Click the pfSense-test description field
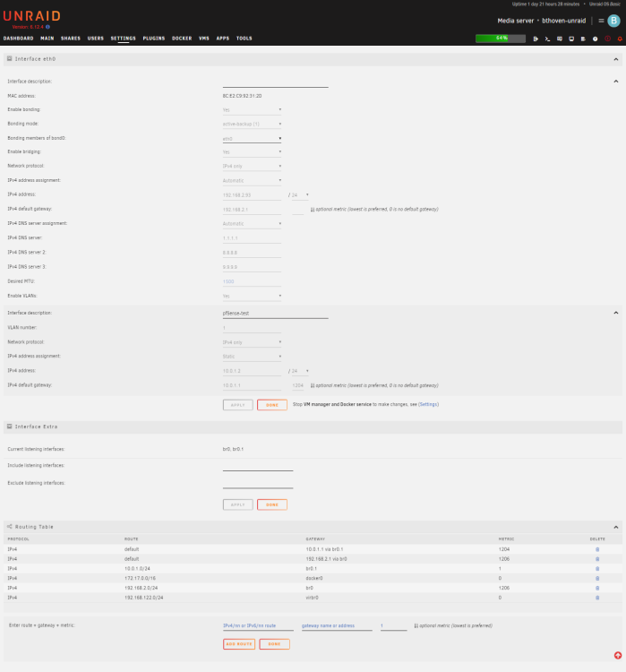Viewport: 626px width, 672px height. coord(275,314)
